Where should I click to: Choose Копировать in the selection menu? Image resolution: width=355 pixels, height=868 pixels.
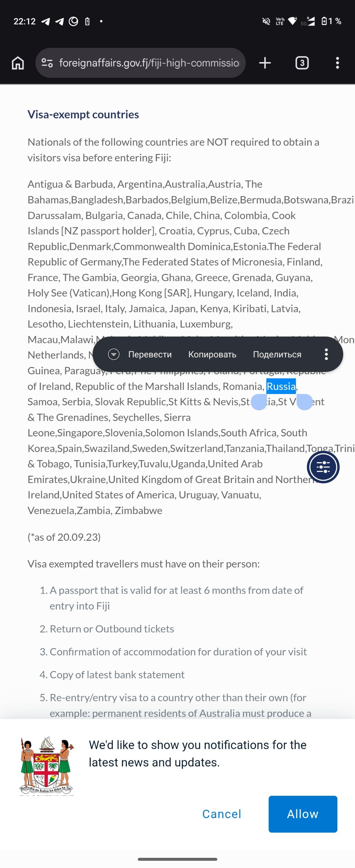[212, 354]
